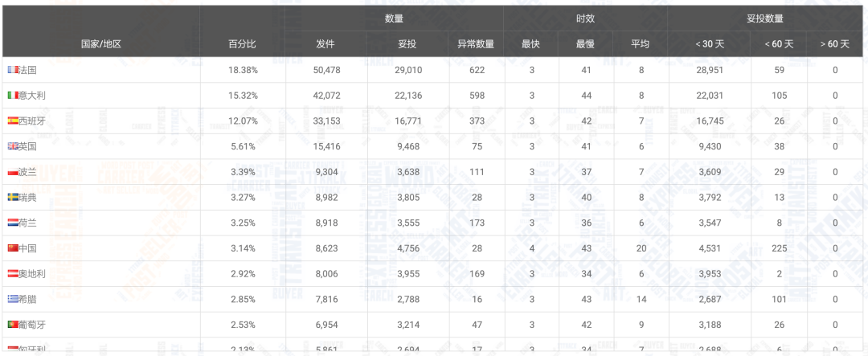The image size is (868, 356).
Task: Click the 妥投数量 group header
Action: tap(765, 18)
